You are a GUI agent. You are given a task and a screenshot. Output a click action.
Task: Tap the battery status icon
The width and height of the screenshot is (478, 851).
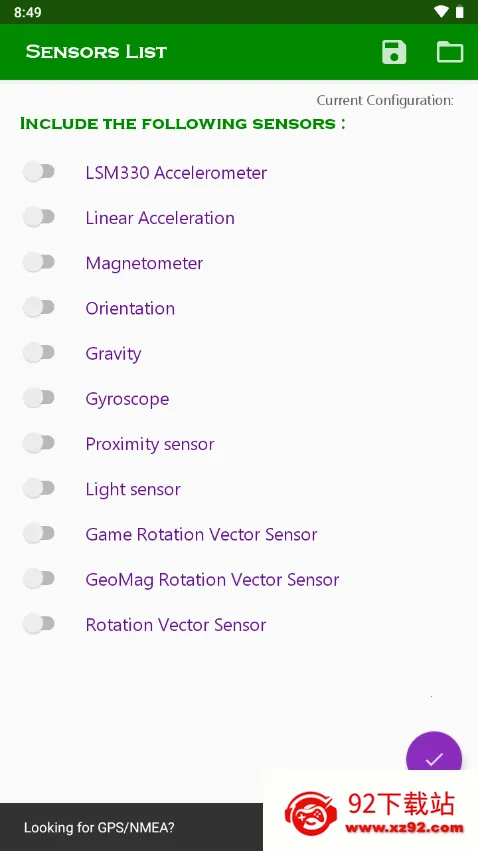460,12
